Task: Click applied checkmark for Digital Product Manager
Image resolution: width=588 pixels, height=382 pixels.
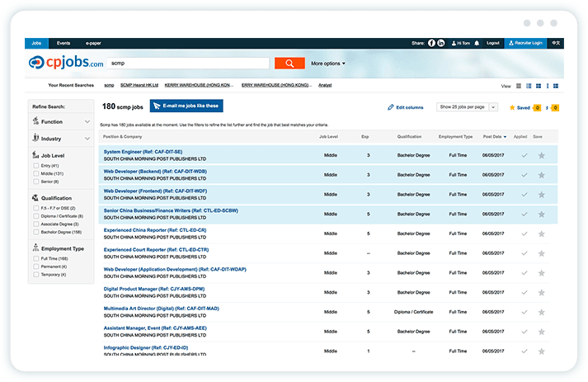Action: tap(524, 292)
